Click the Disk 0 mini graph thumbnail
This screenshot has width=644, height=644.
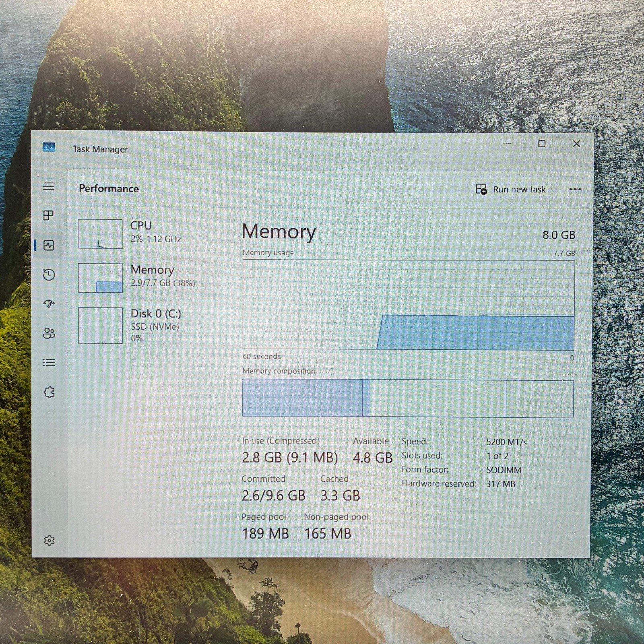coord(100,325)
